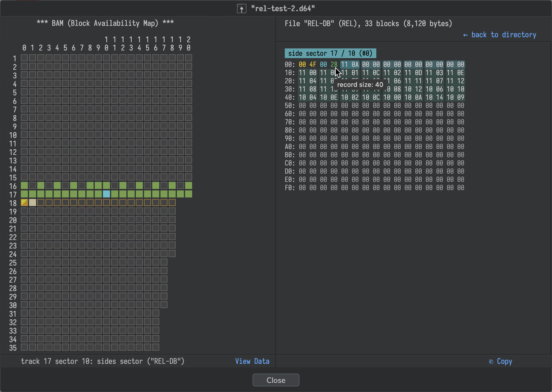Select free block at track 16 sector 1
552x392 pixels.
[33, 185]
